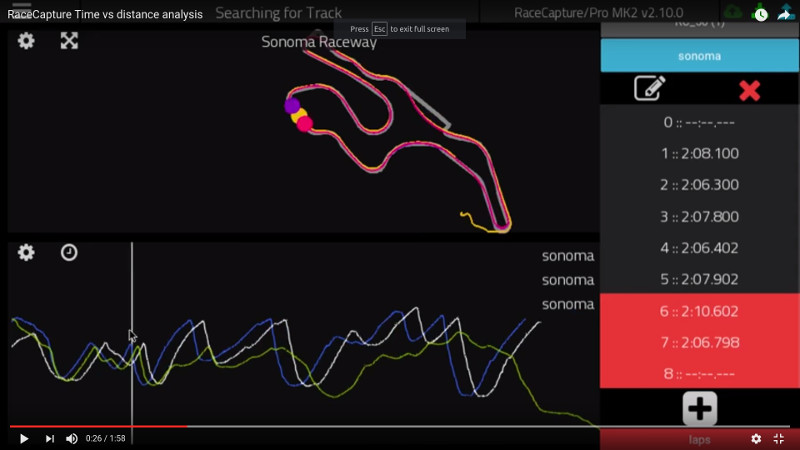Click the Searching for Track status text
This screenshot has height=450, width=800.
click(x=279, y=13)
